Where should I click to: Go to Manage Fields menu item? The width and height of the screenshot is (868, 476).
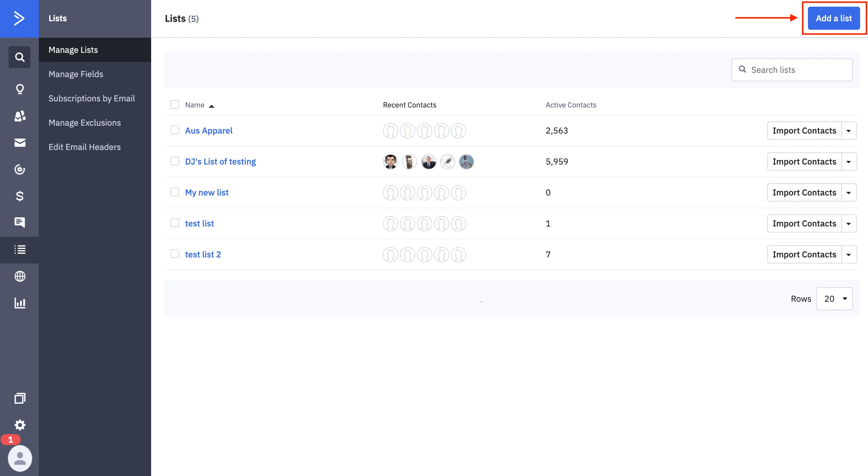pos(76,74)
